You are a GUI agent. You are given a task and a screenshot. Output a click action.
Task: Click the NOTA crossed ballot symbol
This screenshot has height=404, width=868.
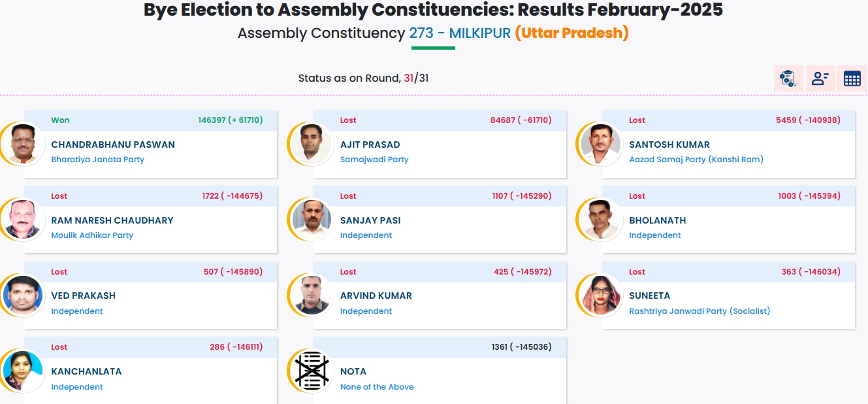pos(310,371)
